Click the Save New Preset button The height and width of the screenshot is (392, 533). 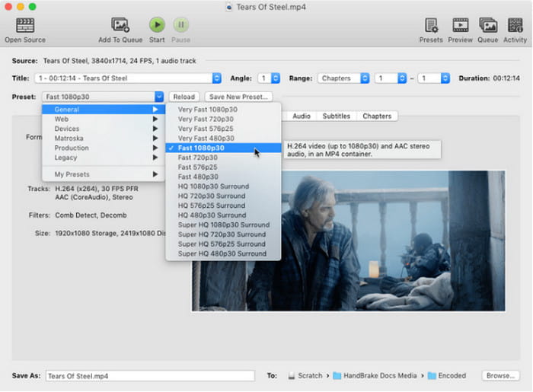238,97
